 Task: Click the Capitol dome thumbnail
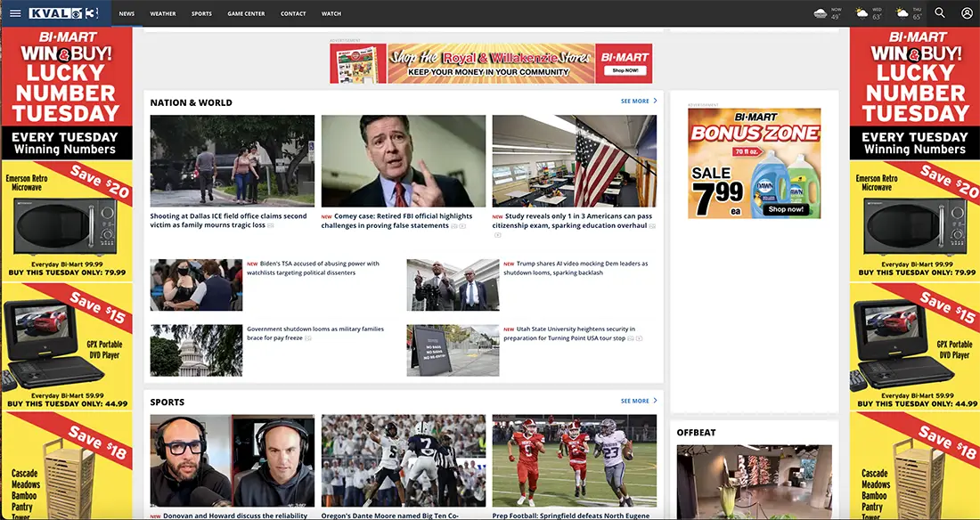196,350
